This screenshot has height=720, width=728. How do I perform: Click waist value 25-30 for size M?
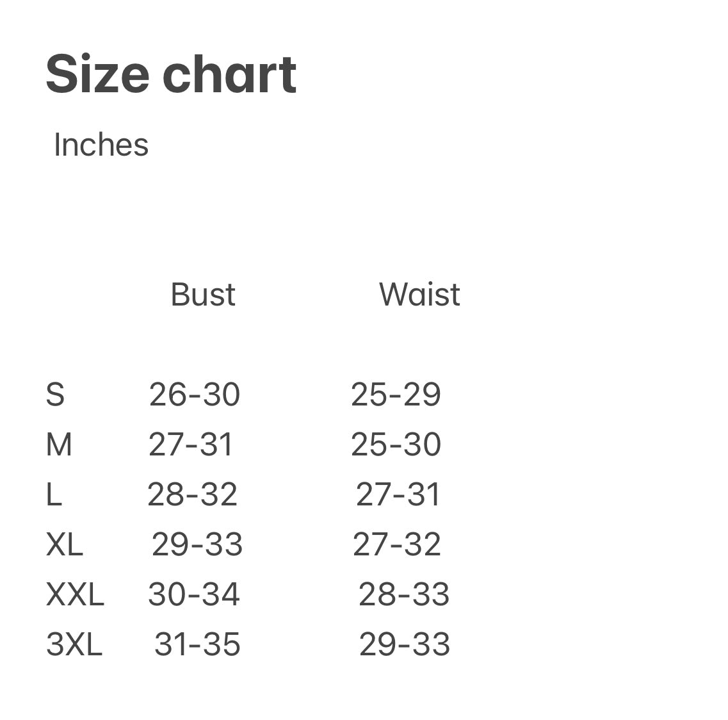click(396, 445)
